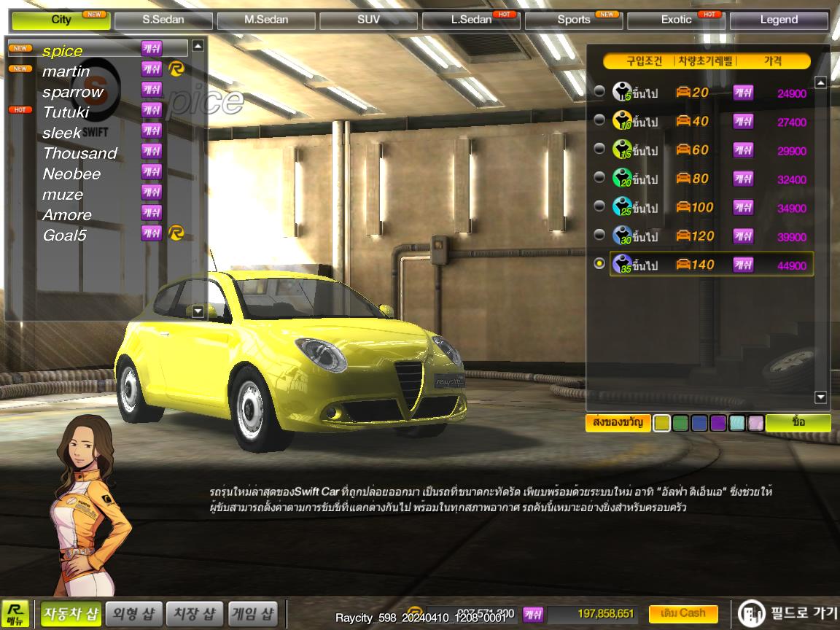Click the yellow R badge beside Goal5
Screen dimensions: 840x630
[x=176, y=233]
